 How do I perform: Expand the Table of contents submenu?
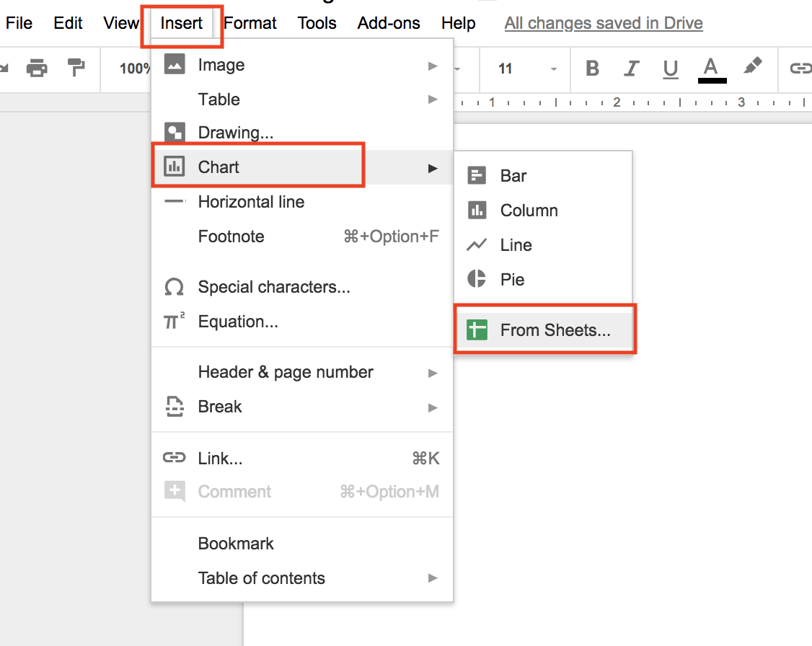[262, 578]
